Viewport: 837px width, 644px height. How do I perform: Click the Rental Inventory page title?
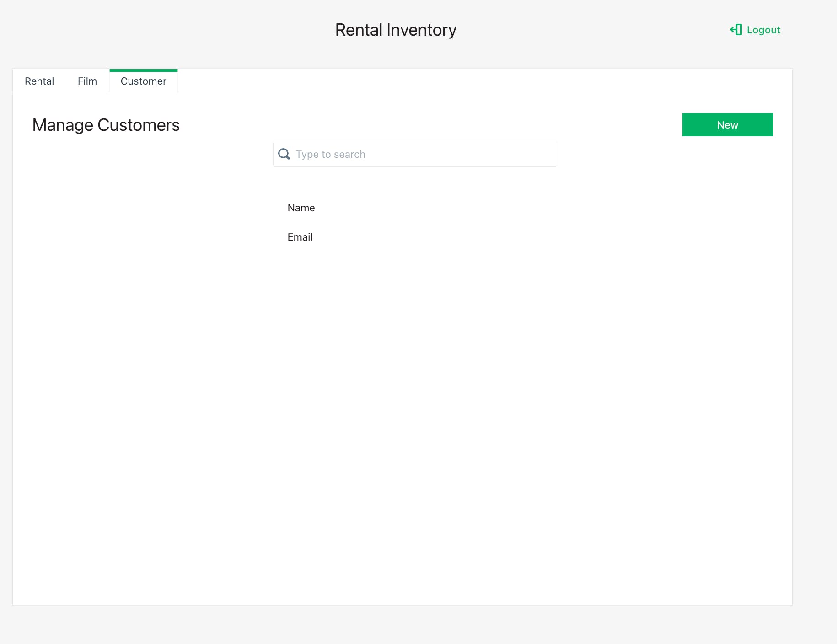(x=396, y=30)
